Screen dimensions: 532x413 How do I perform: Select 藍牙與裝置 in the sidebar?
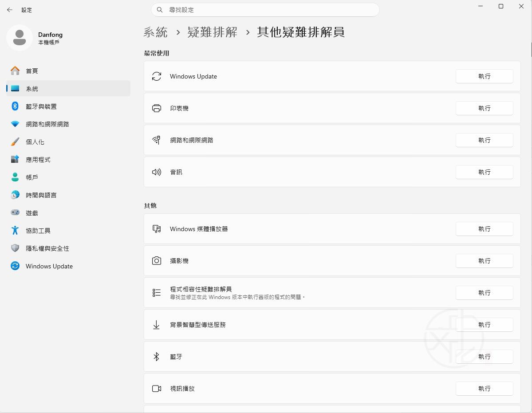coord(68,106)
